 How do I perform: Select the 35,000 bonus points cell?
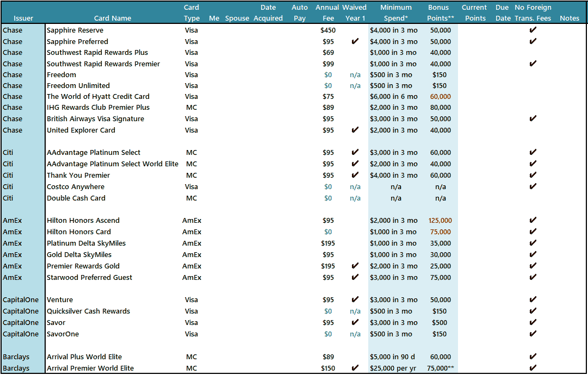440,243
